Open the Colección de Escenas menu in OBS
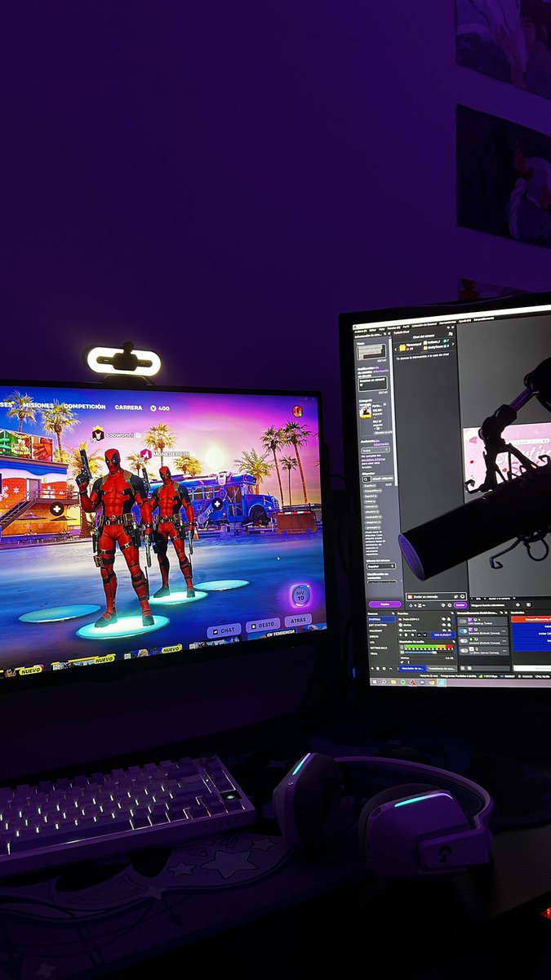Viewport: 551px width, 980px height. point(424,324)
